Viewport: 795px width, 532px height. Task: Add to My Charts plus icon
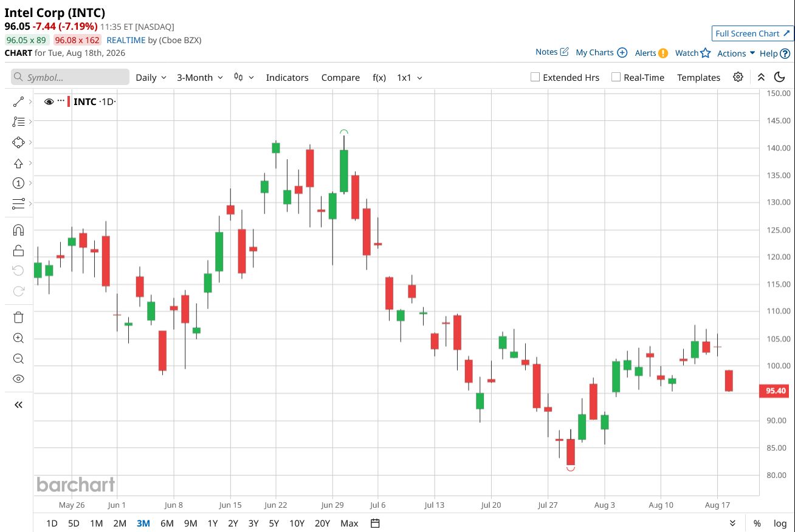622,52
